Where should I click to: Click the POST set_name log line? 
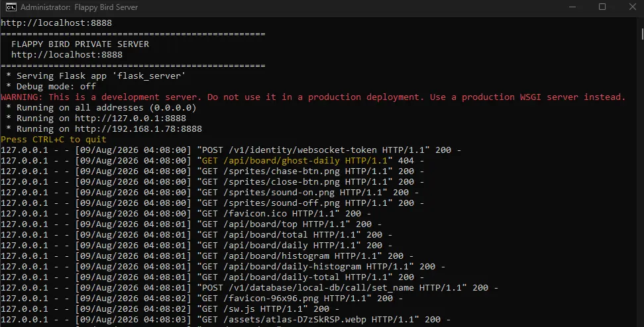tap(249, 288)
